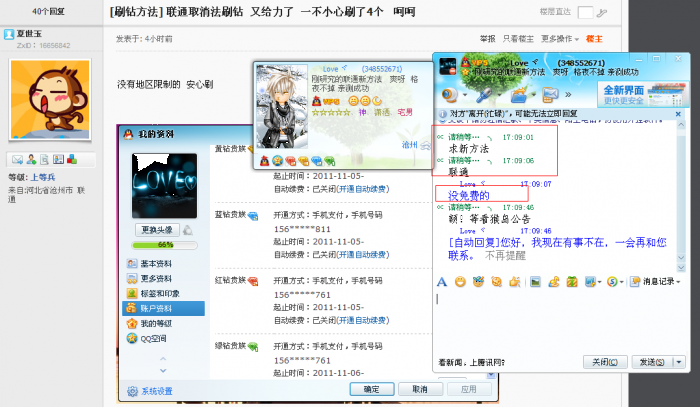Click the colored blocks icon under the forum avatar

point(72,159)
